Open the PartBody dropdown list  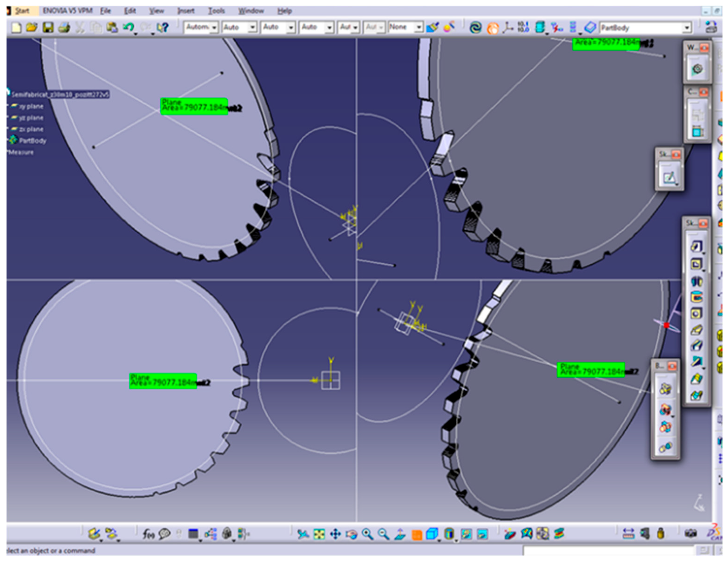tap(687, 28)
